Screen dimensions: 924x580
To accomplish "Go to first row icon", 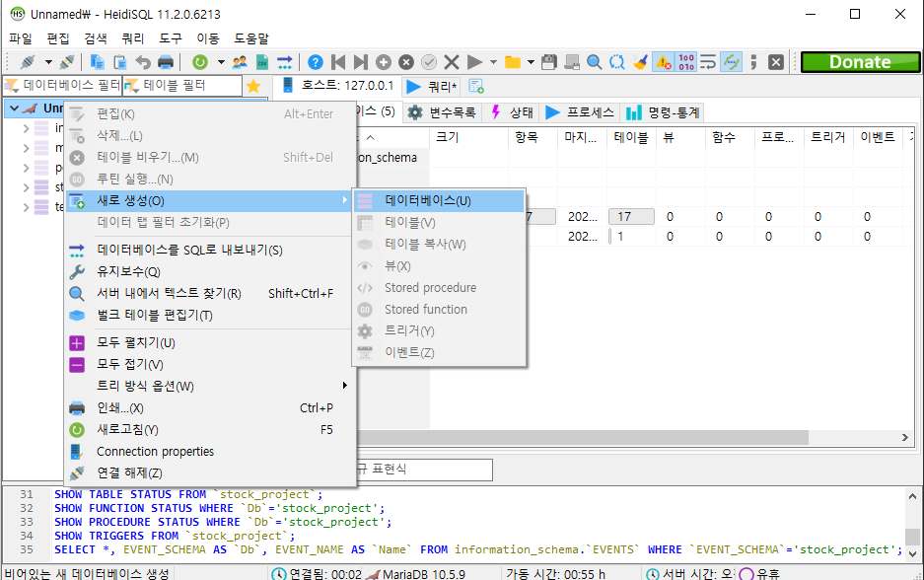I will [338, 62].
